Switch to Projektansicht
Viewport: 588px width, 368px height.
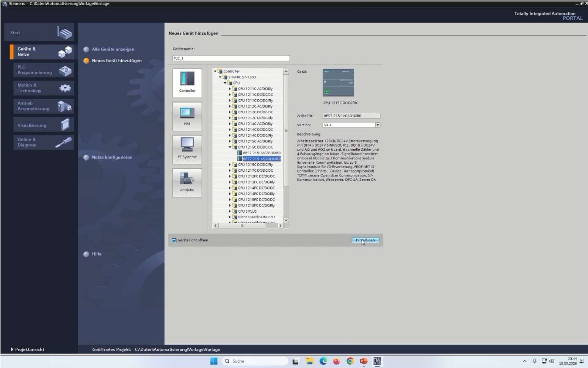click(x=30, y=349)
